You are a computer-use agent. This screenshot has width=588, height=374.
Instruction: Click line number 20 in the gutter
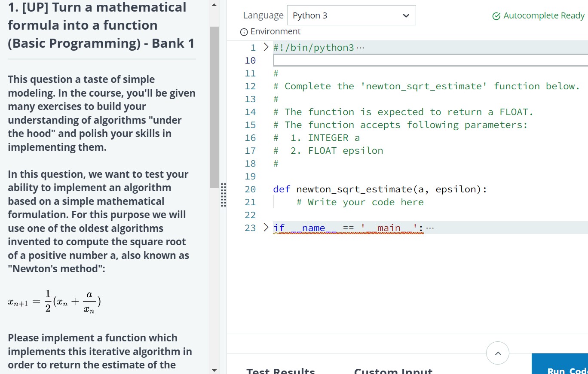click(x=250, y=189)
